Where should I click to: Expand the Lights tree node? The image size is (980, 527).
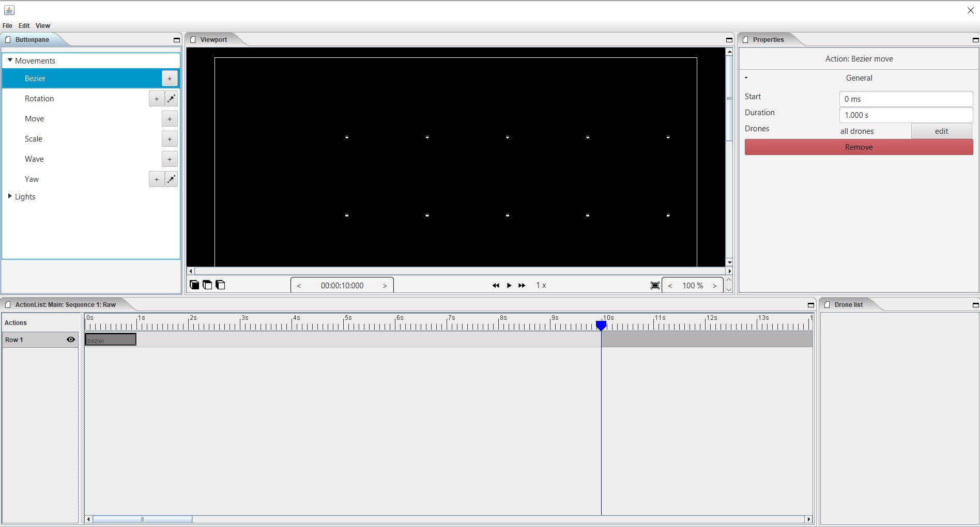pyautogui.click(x=10, y=196)
